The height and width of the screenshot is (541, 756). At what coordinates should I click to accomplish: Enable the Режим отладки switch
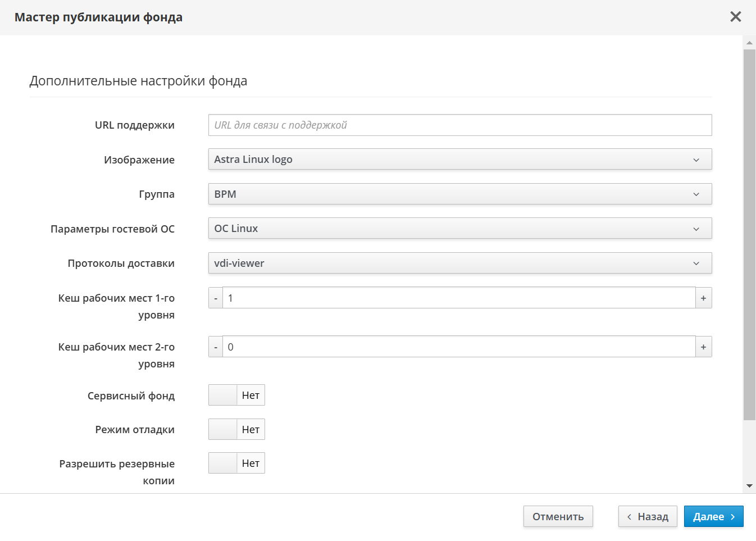pyautogui.click(x=236, y=430)
